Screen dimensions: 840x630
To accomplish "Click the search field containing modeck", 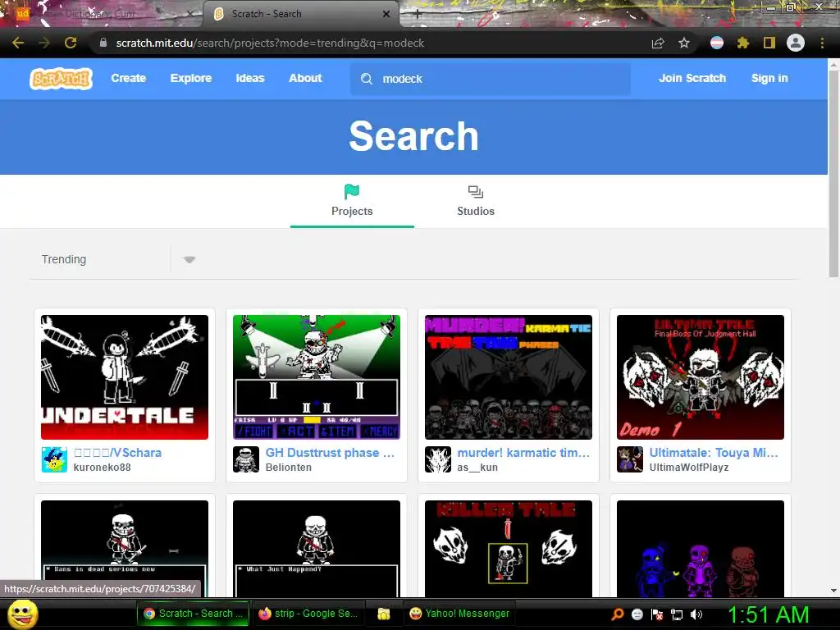I will (491, 79).
